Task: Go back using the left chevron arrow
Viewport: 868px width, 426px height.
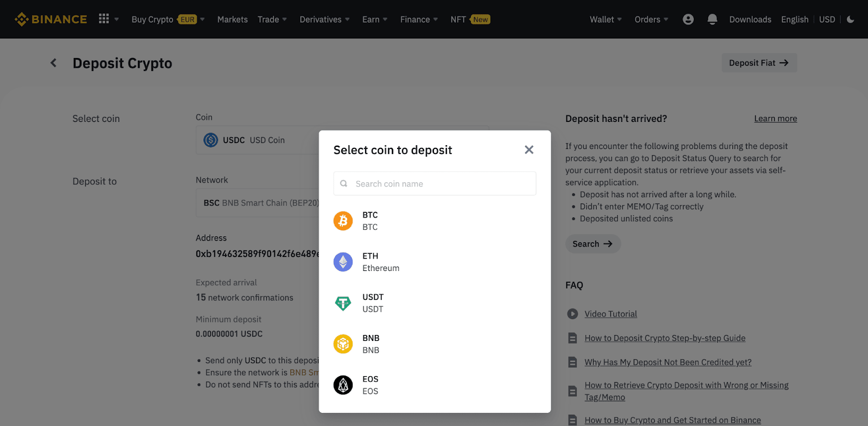Action: [x=53, y=63]
